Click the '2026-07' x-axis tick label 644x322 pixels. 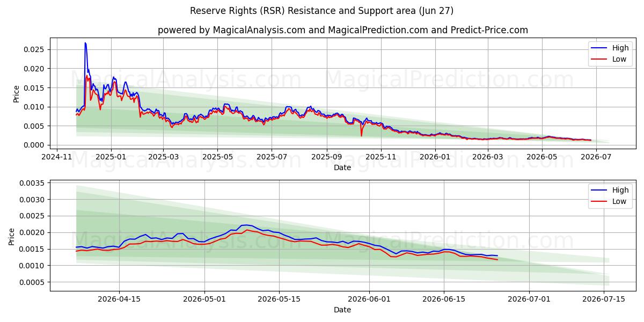[x=596, y=157]
